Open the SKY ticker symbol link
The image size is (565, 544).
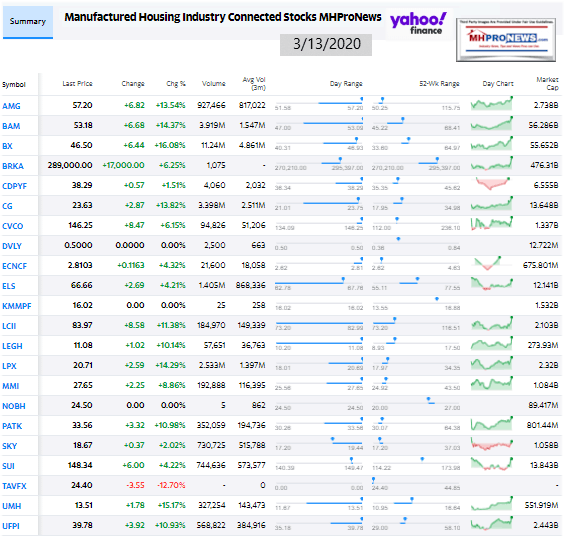point(9,446)
